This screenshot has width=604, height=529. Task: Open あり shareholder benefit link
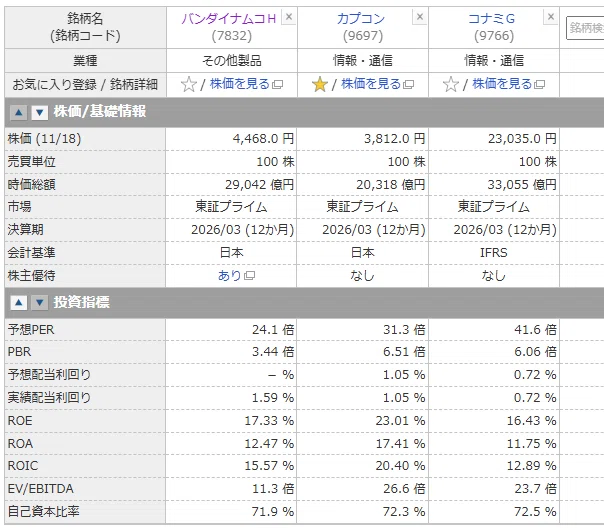[x=230, y=275]
